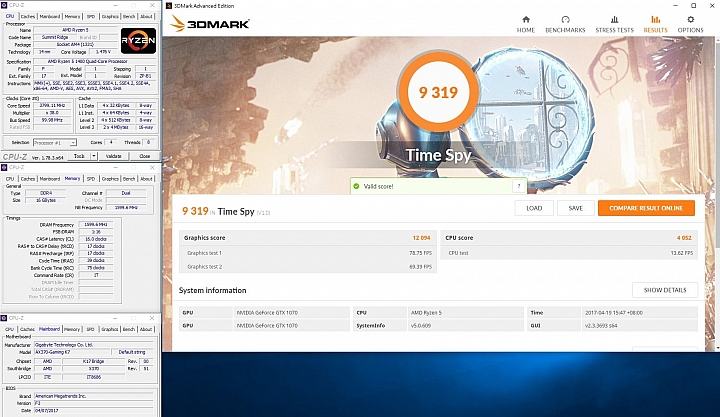Click the AX370-Gaming K7 model field in the Mainboard window
The image size is (720, 417).
pos(72,352)
